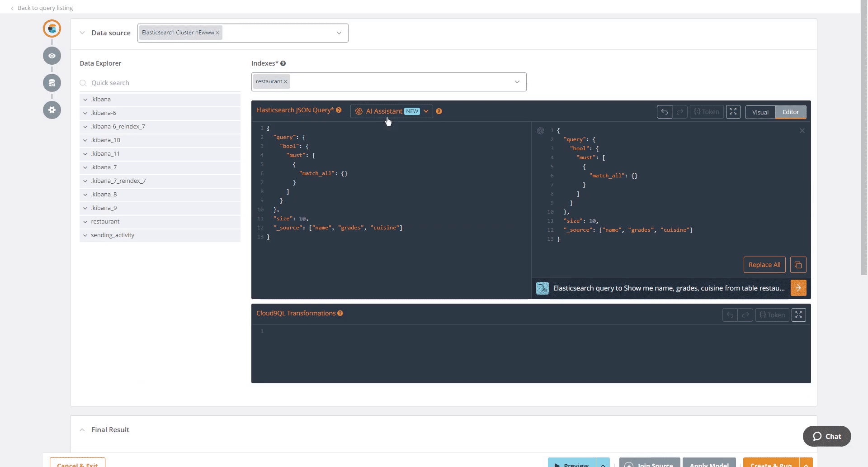The image size is (868, 467).
Task: Open the settings step in the stepper
Action: (52, 110)
